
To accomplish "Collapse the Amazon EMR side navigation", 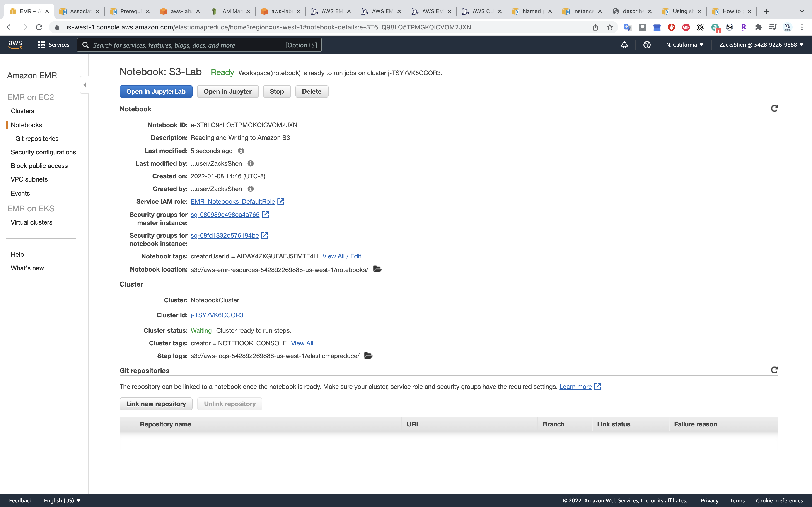I will [85, 85].
